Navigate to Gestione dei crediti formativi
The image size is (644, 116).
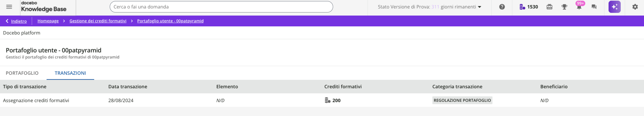click(98, 21)
